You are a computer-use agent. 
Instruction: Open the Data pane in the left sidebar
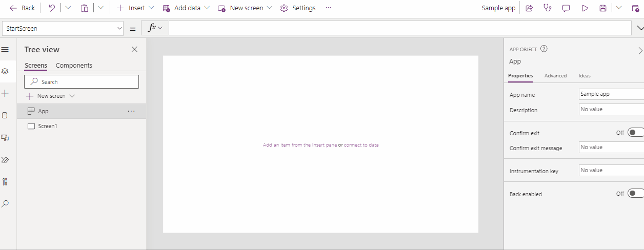click(5, 115)
